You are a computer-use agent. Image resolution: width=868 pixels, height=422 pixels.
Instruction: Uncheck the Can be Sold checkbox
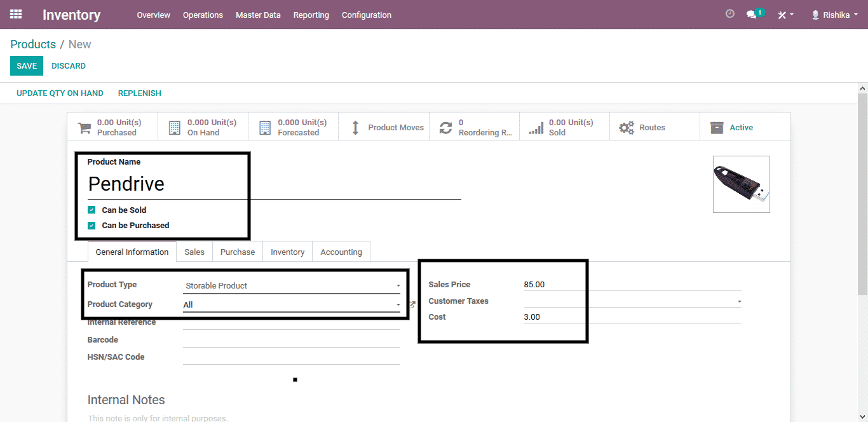click(92, 210)
